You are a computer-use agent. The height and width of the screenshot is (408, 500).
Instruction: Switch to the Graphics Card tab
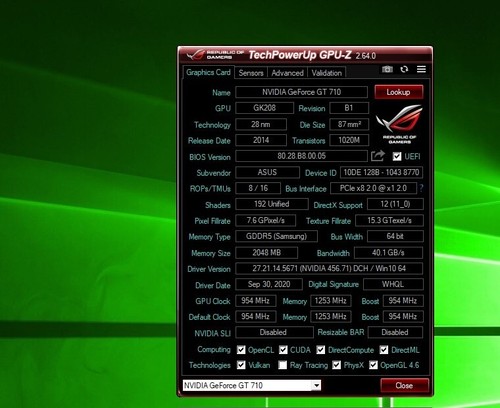pyautogui.click(x=208, y=72)
